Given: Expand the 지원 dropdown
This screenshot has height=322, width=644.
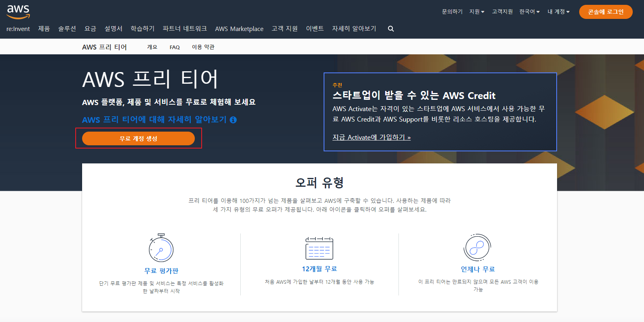Looking at the screenshot, I should (x=477, y=12).
